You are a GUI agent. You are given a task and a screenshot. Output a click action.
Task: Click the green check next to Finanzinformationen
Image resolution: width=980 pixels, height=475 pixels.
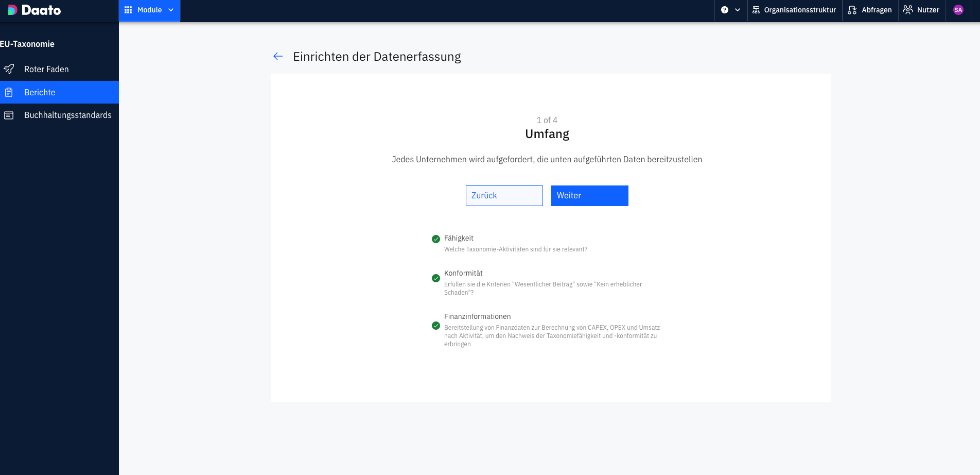point(436,326)
